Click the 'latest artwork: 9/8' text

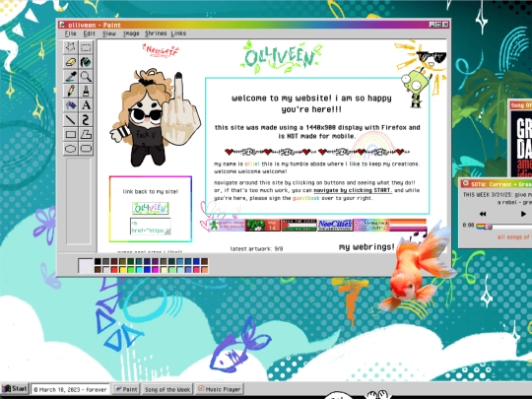coord(256,248)
